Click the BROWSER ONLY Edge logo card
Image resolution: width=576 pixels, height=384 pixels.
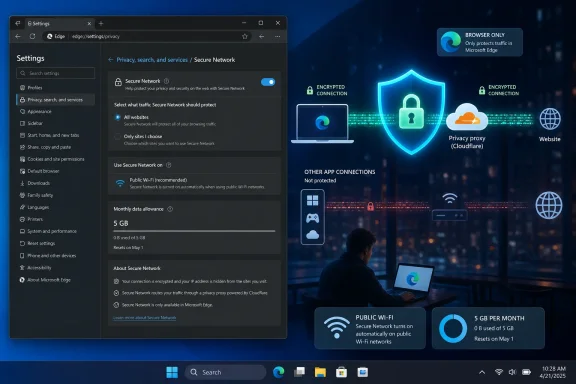click(480, 42)
